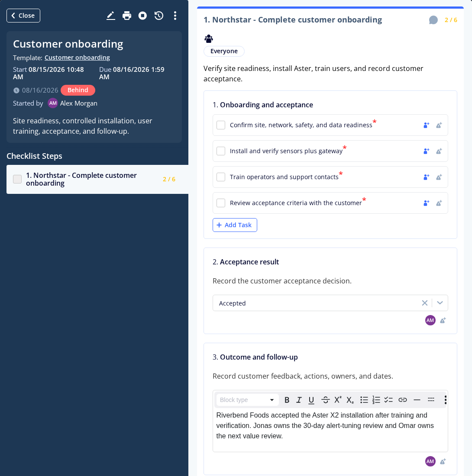Click the Behind status badge
472x476 pixels.
click(78, 90)
